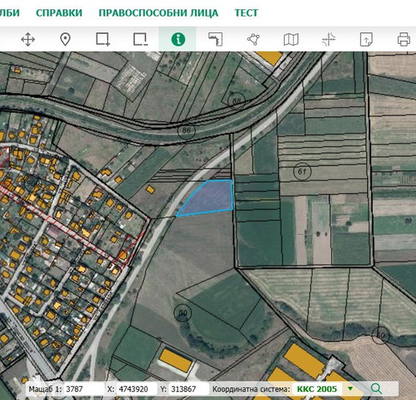The height and width of the screenshot is (400, 416).
Task: Click the X coordinate field 4743920
Action: [x=137, y=389]
